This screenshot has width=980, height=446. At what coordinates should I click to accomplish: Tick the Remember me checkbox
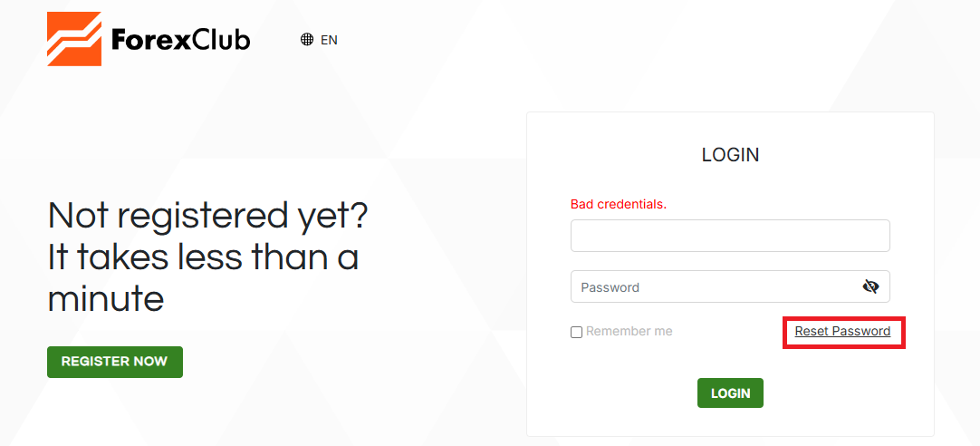[576, 332]
